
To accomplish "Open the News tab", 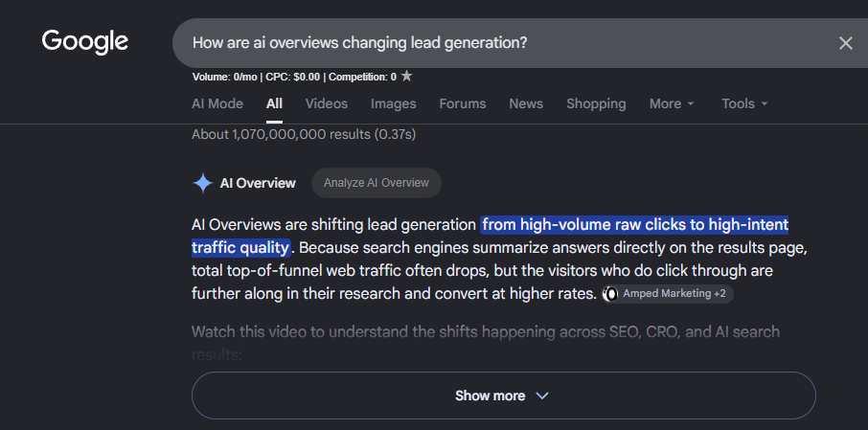I will (526, 104).
